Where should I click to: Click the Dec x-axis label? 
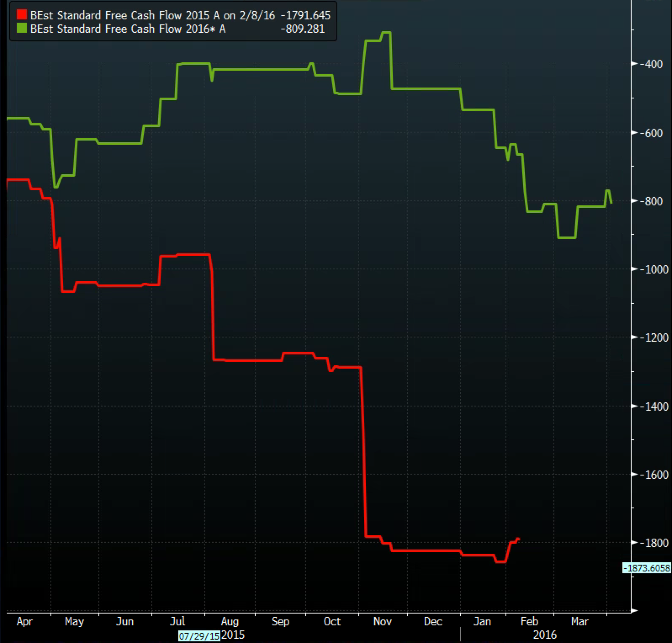pos(433,622)
